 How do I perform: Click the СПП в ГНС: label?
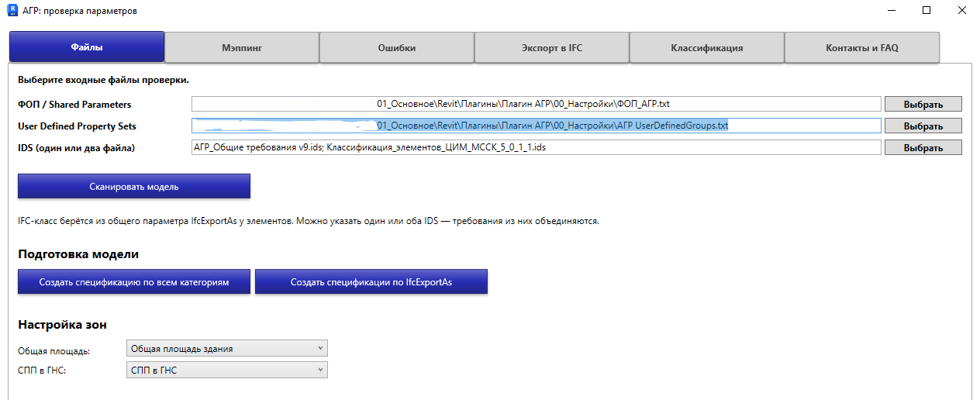coord(42,371)
